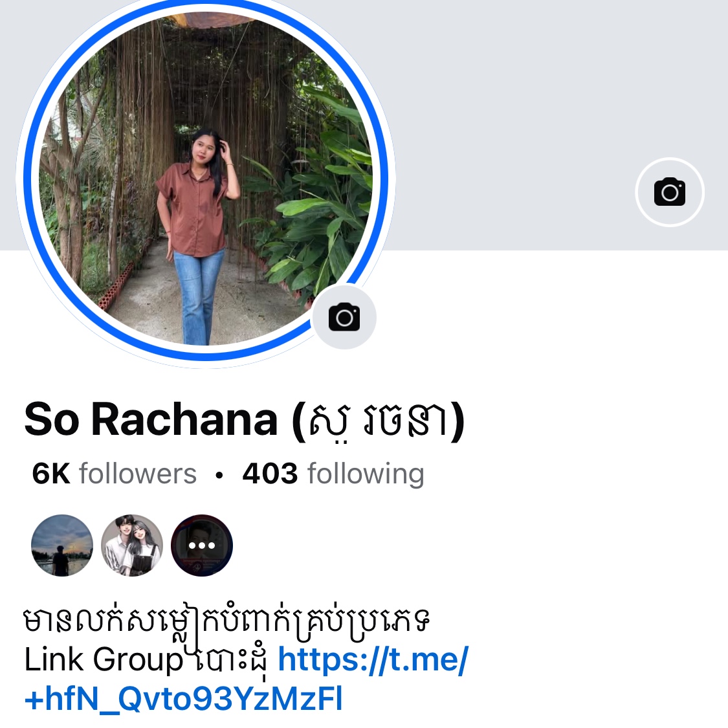Tap the profile picture camera icon

click(x=344, y=317)
